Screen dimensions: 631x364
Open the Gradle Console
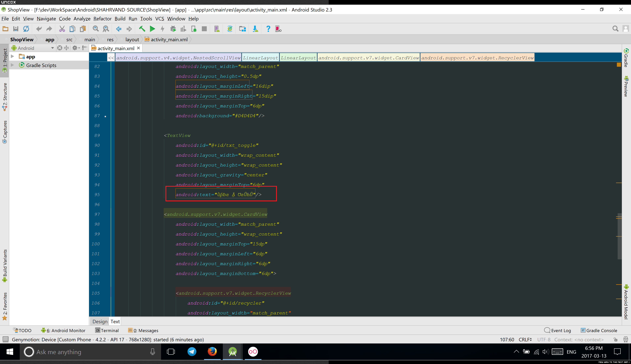(x=599, y=330)
